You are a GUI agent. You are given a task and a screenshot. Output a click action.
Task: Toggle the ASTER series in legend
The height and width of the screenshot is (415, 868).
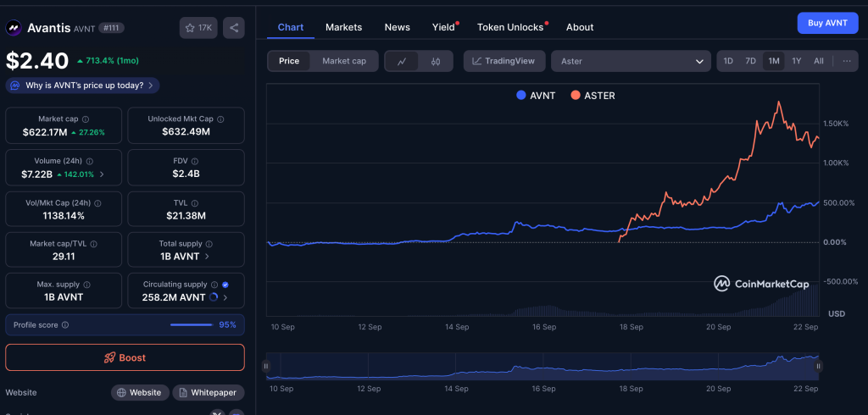point(593,96)
